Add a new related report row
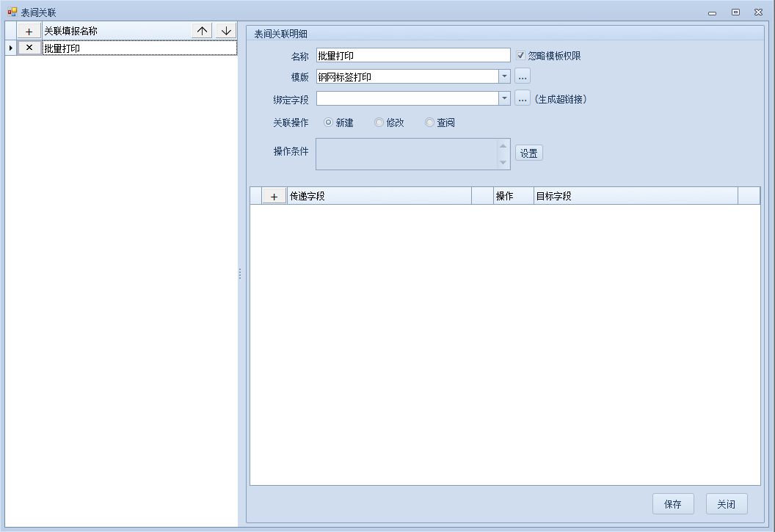 29,31
